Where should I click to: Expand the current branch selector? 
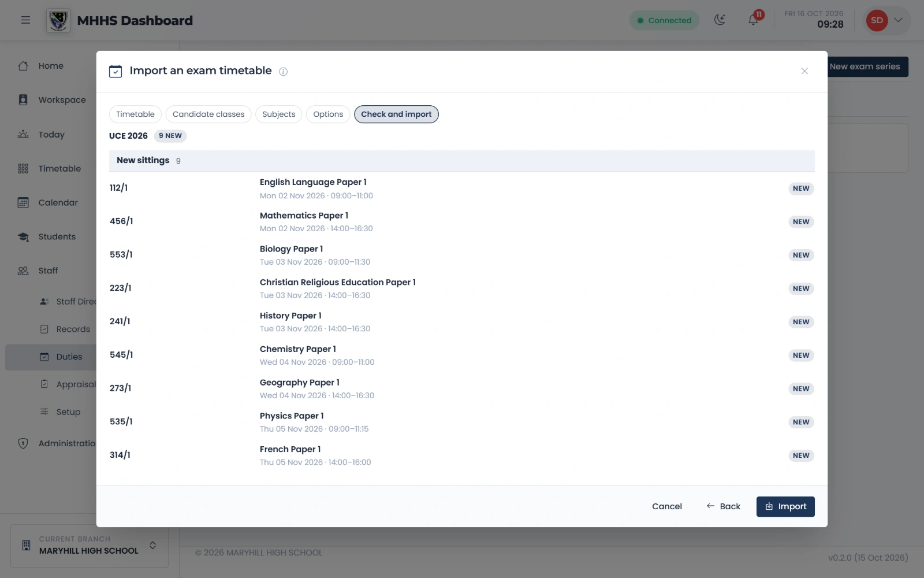[x=89, y=546]
